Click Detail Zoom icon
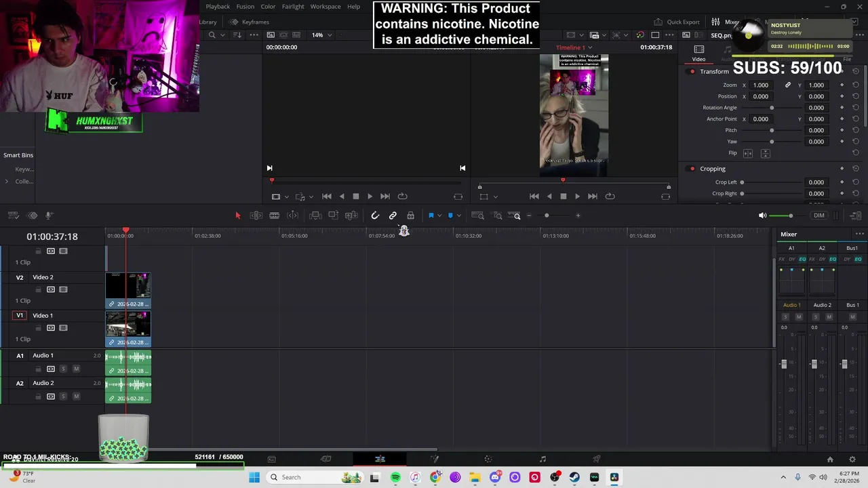Screen dimensions: 868x488 pos(498,216)
